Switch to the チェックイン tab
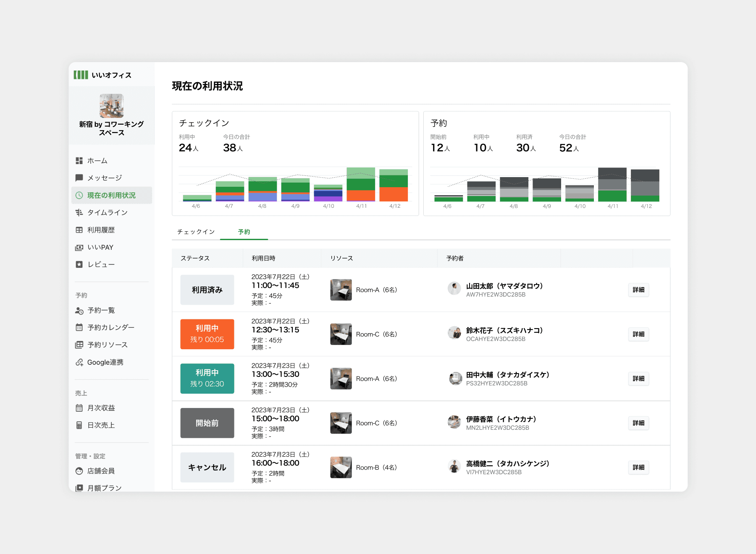Screen dimensions: 756x554 click(196, 232)
